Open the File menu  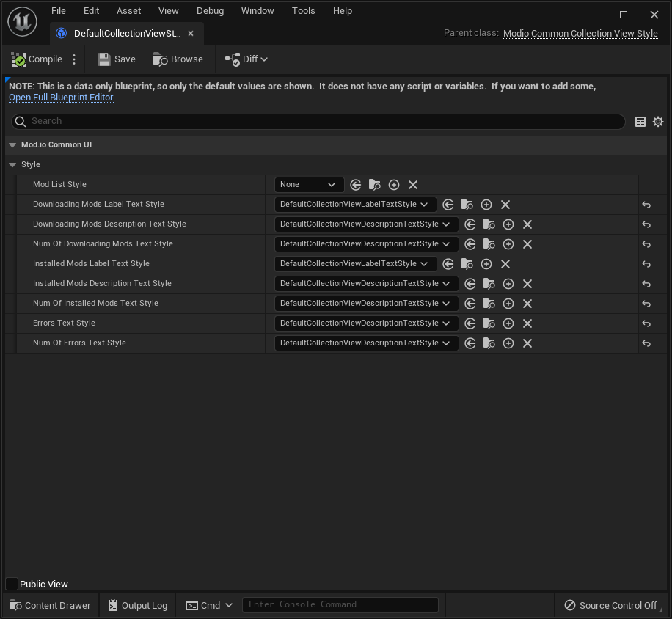pos(59,11)
